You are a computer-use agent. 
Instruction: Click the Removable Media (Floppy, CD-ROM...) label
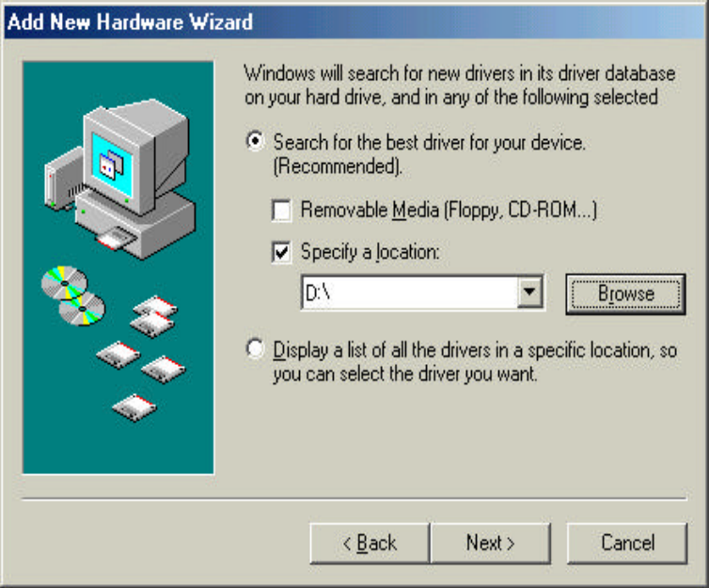click(449, 211)
